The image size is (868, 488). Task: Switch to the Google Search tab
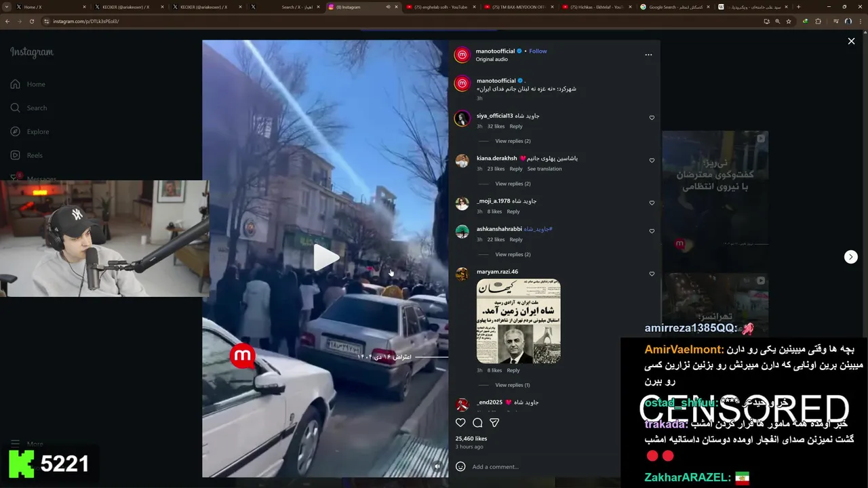pos(676,7)
